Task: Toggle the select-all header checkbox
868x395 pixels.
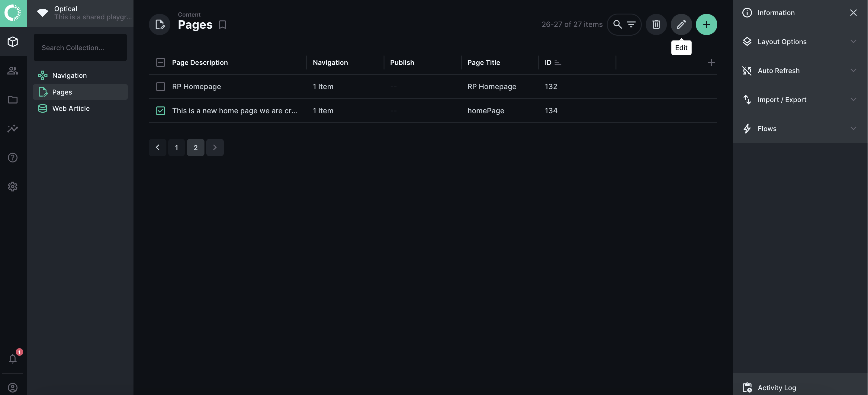Action: click(x=160, y=62)
